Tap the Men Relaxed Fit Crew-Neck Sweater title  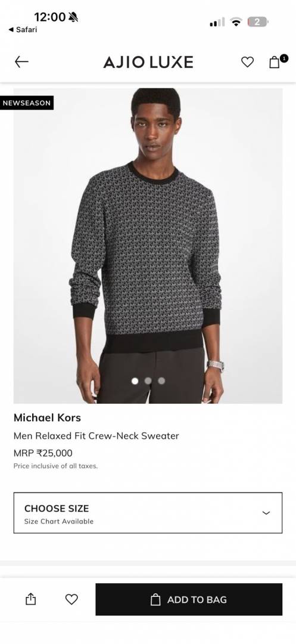96,436
